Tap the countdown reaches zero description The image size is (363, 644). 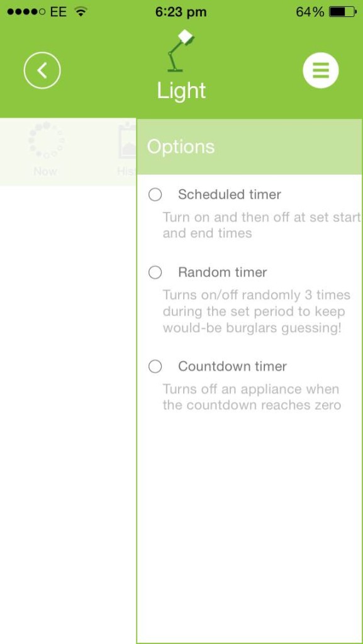pyautogui.click(x=252, y=397)
